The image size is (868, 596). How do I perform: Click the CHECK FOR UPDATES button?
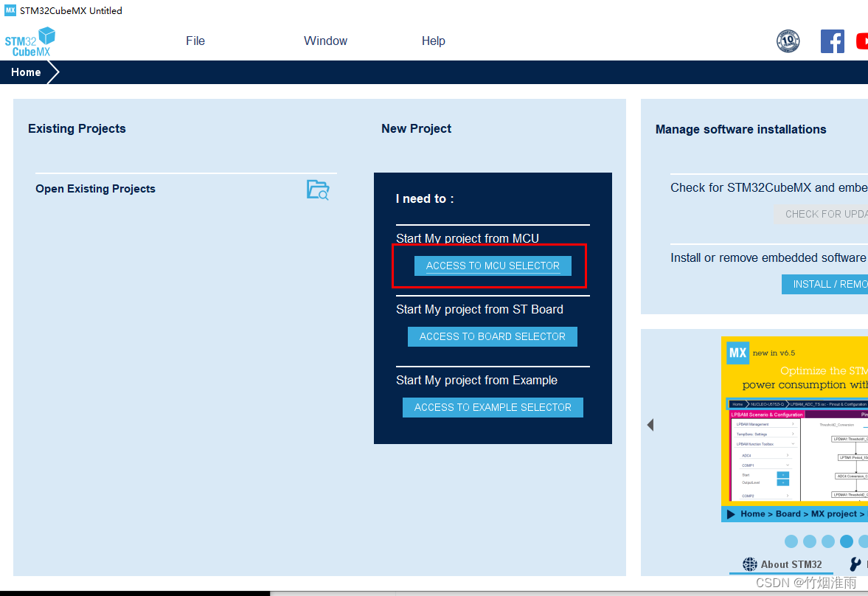click(821, 214)
